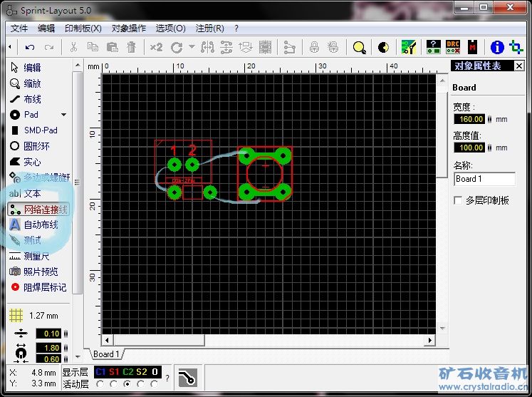Select the 布线 track tool
This screenshot has height=397, width=532.
click(x=26, y=99)
